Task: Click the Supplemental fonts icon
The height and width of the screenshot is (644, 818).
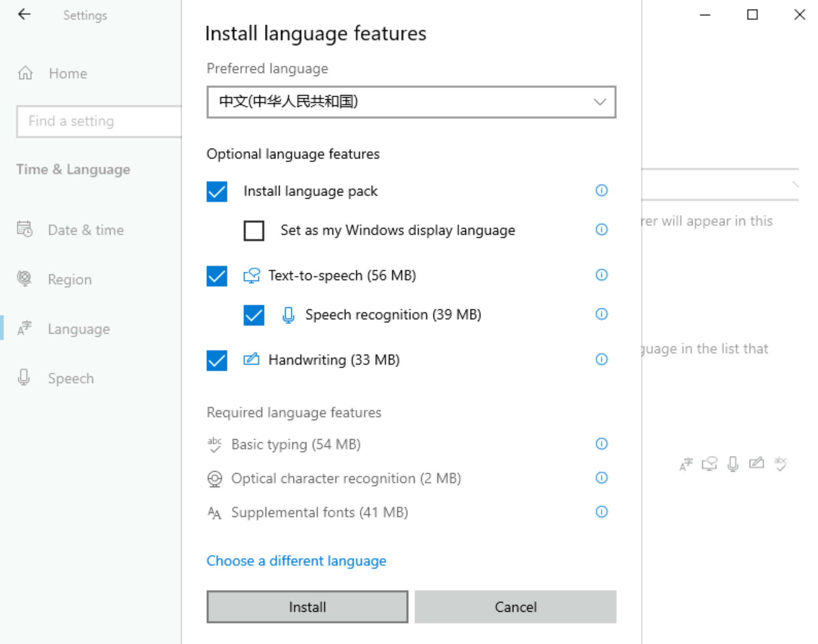Action: [215, 513]
